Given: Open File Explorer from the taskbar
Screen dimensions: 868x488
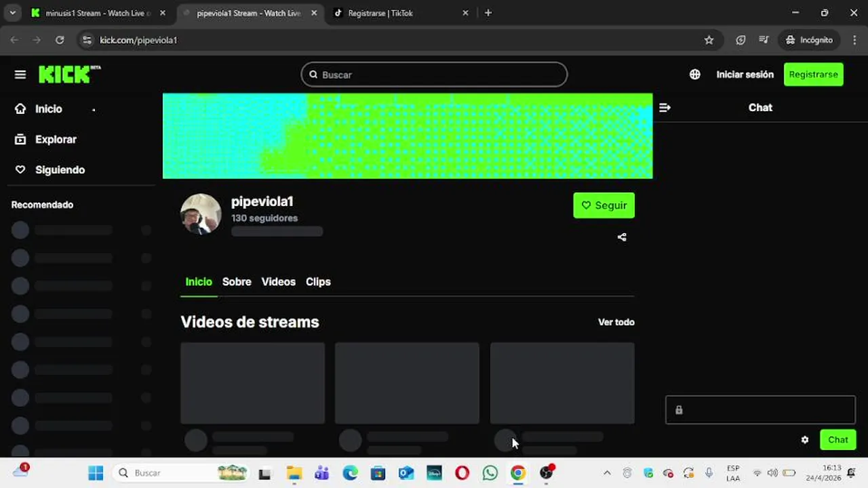Looking at the screenshot, I should (294, 473).
